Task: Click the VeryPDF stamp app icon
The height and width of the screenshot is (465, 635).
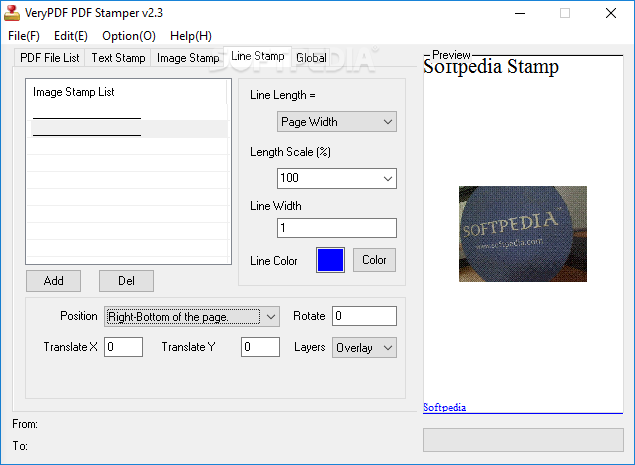Action: (x=12, y=13)
